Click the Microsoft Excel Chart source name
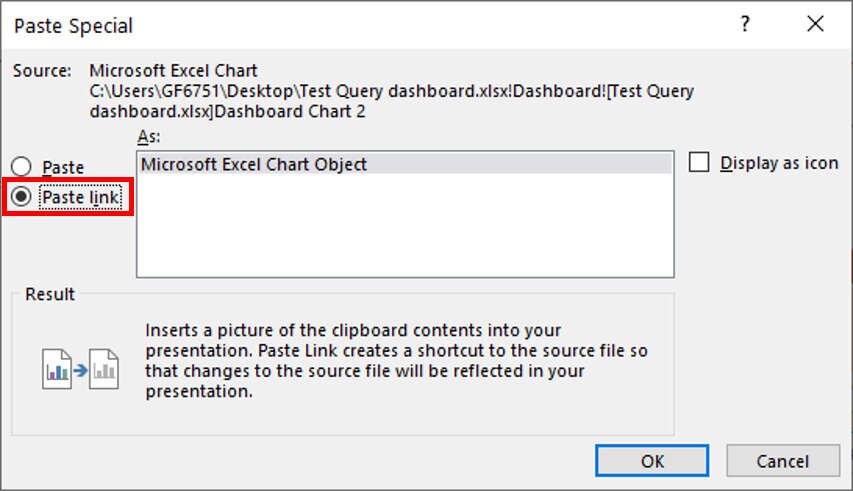The width and height of the screenshot is (853, 491). (x=173, y=71)
